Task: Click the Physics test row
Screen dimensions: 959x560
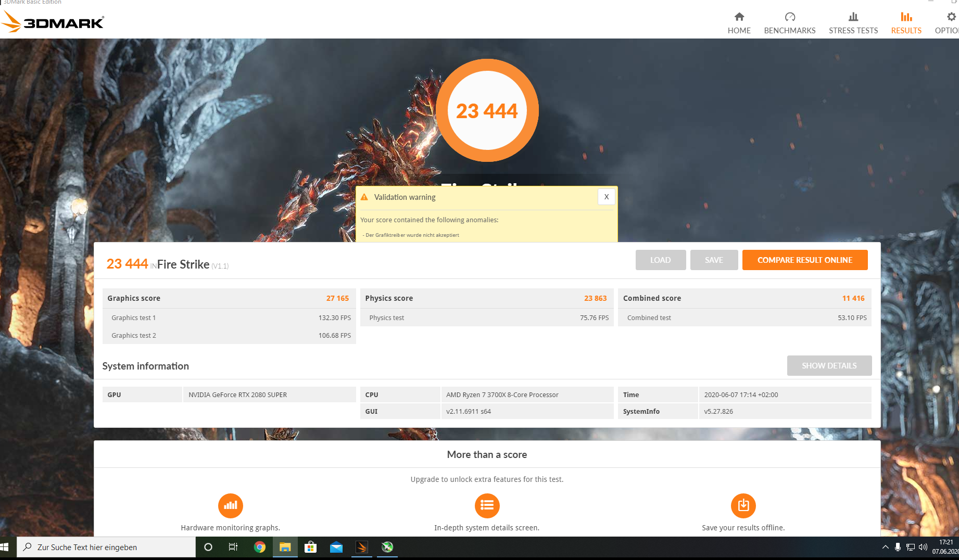Action: 487,317
